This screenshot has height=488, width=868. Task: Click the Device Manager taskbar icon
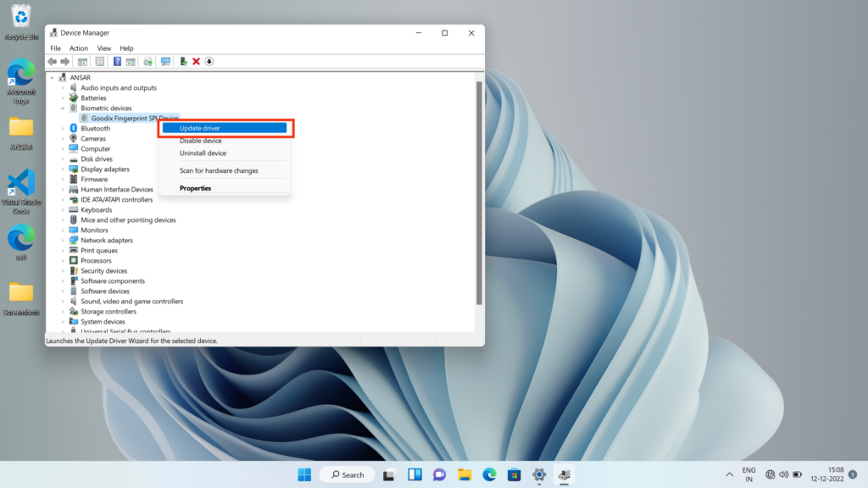coord(564,474)
